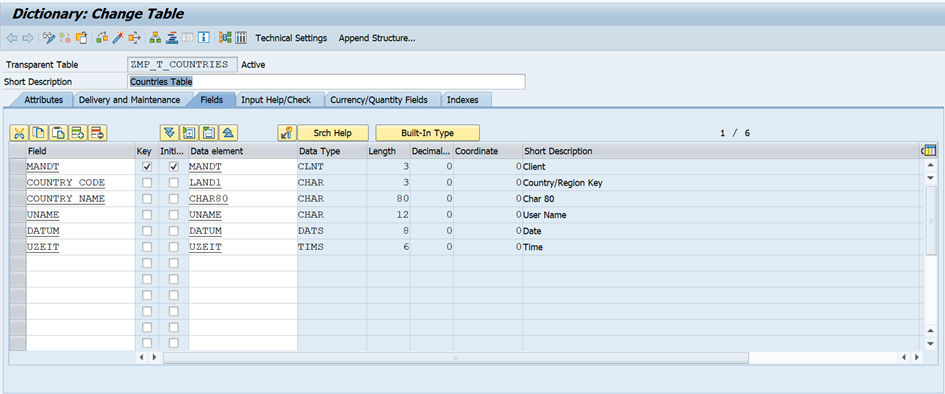Screen dimensions: 945x394
Task: Click the Collapse All double-up arrow icon
Action: tap(228, 133)
